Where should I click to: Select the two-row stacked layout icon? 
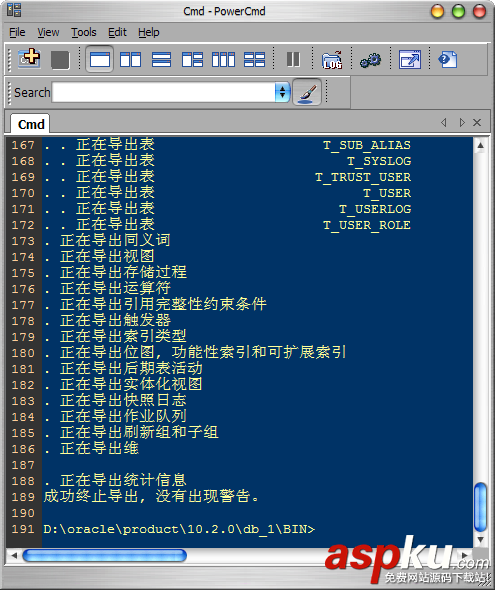tap(161, 59)
